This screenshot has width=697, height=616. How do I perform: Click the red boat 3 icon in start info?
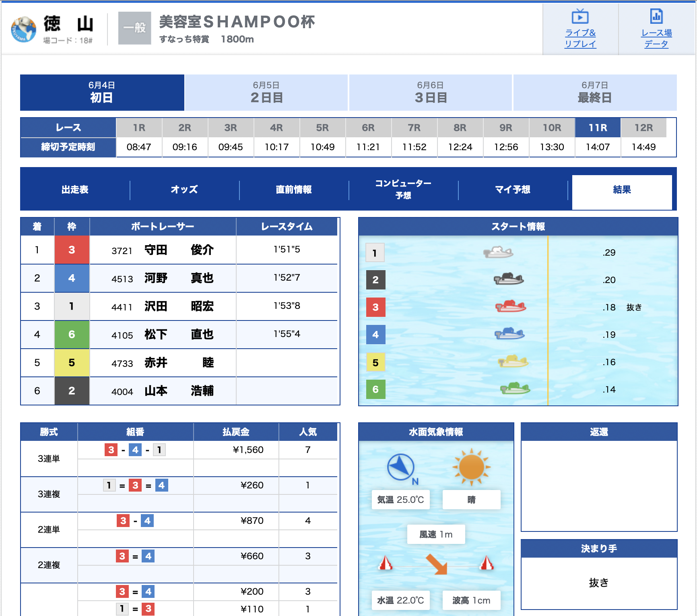coord(510,307)
